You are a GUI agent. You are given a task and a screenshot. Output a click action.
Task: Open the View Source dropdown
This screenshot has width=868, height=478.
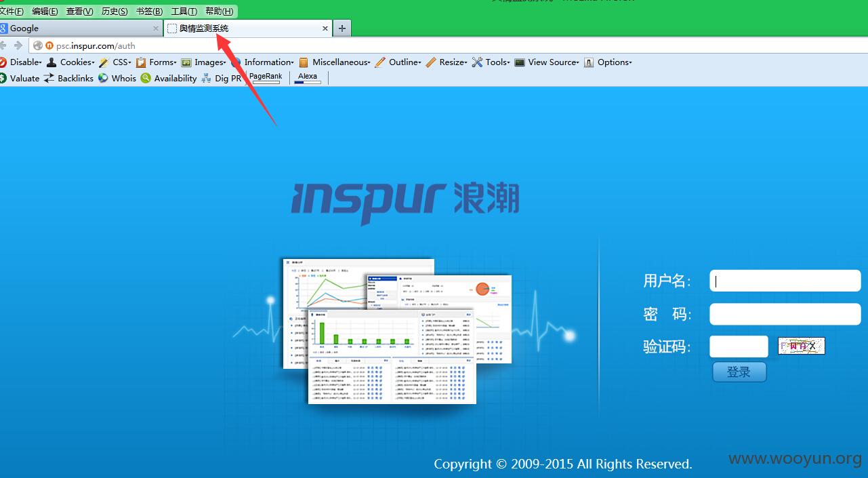click(547, 62)
